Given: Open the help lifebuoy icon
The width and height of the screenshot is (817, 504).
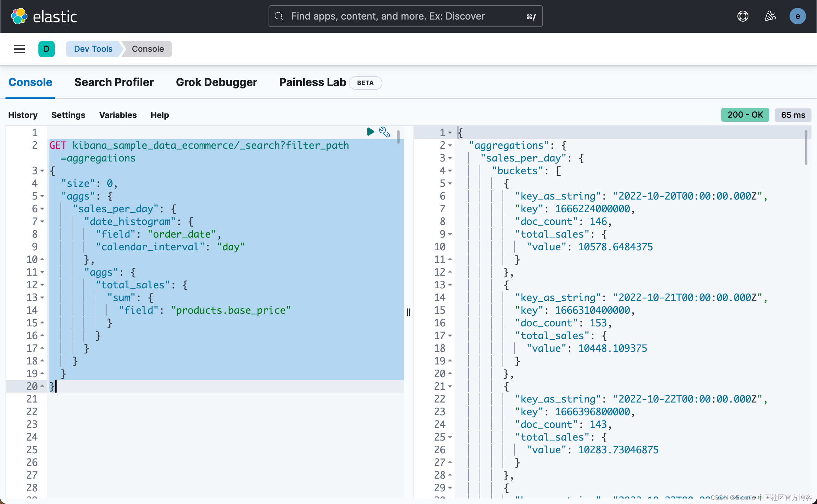Looking at the screenshot, I should (x=743, y=16).
